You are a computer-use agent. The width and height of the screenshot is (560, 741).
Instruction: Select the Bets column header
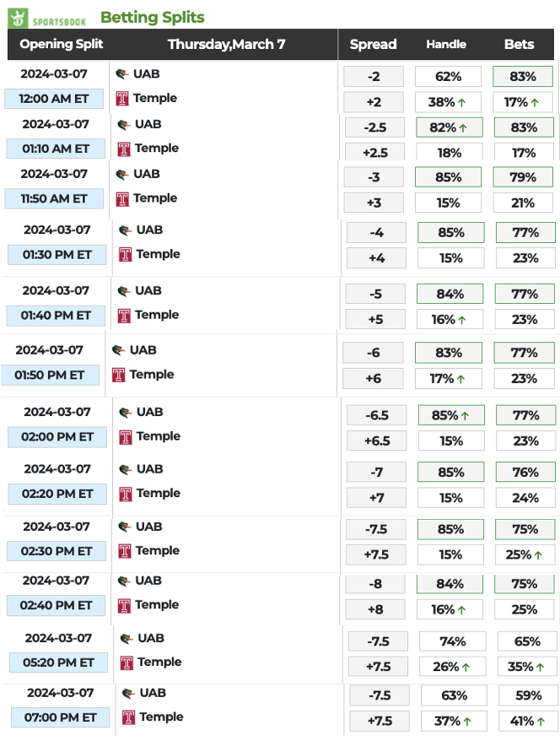coord(519,45)
